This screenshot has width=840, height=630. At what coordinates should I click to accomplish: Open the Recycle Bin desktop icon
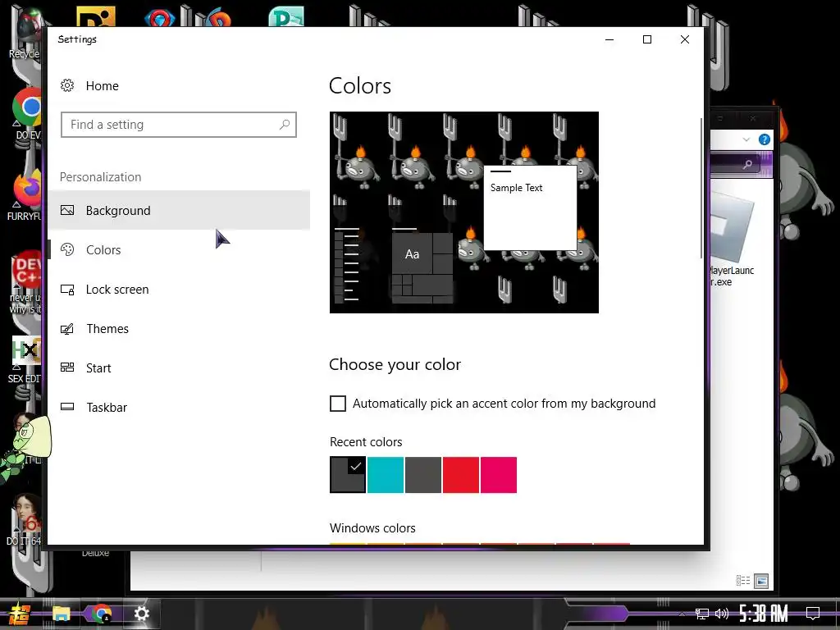click(25, 32)
